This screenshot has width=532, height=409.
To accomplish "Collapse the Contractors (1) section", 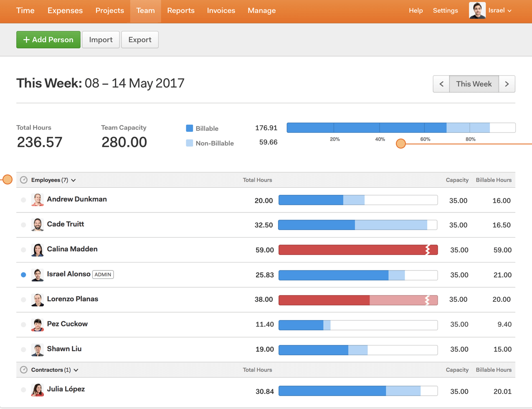I will point(76,370).
